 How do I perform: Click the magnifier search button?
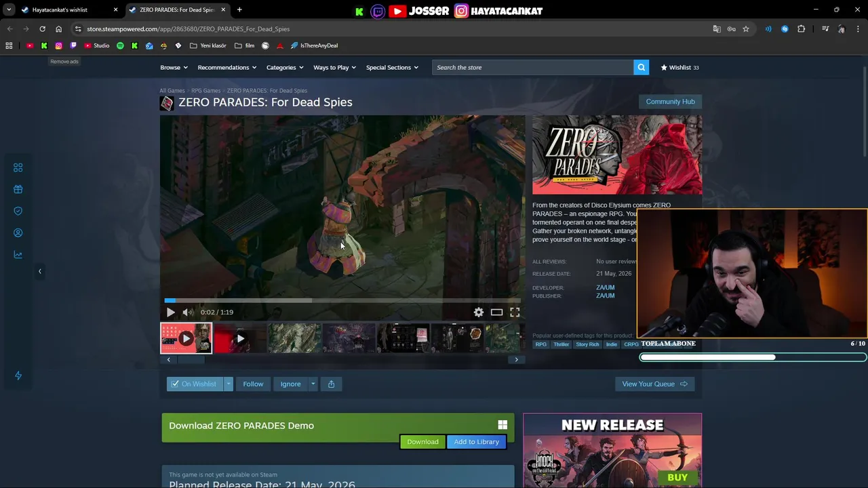pos(641,67)
